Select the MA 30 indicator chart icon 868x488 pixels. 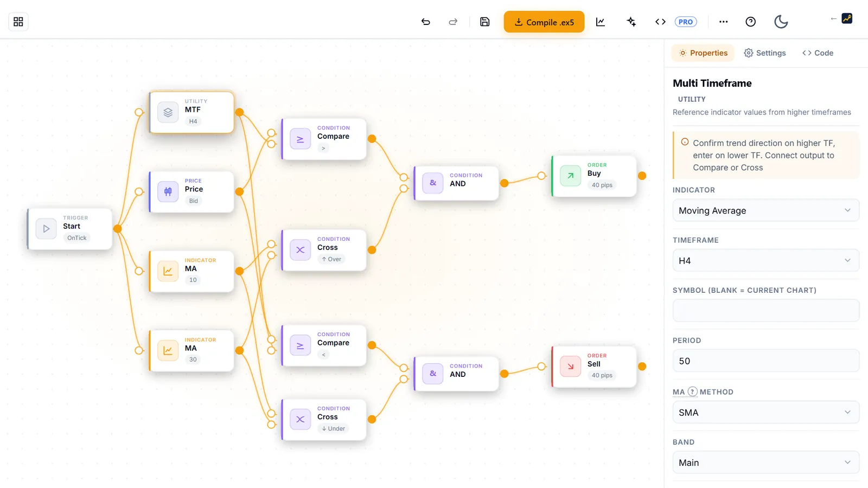point(168,351)
